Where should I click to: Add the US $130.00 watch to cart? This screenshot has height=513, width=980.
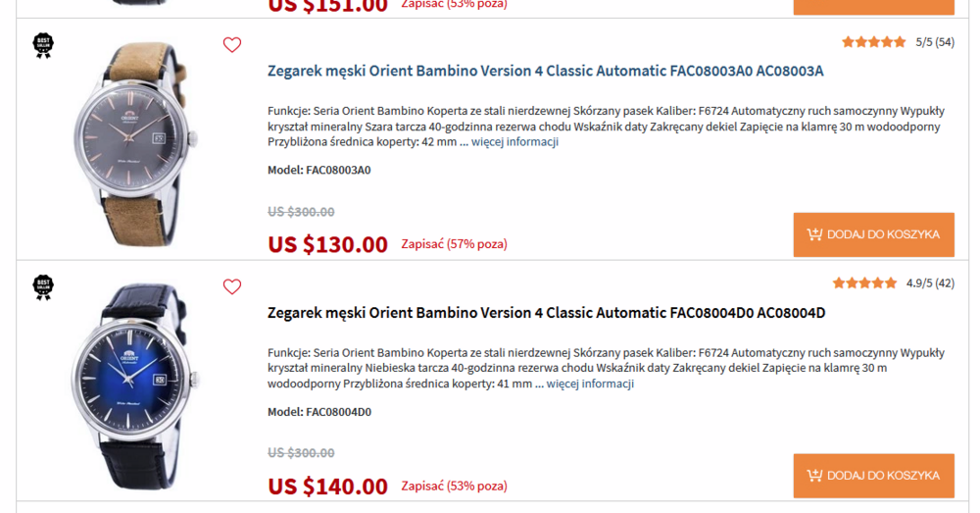click(873, 234)
